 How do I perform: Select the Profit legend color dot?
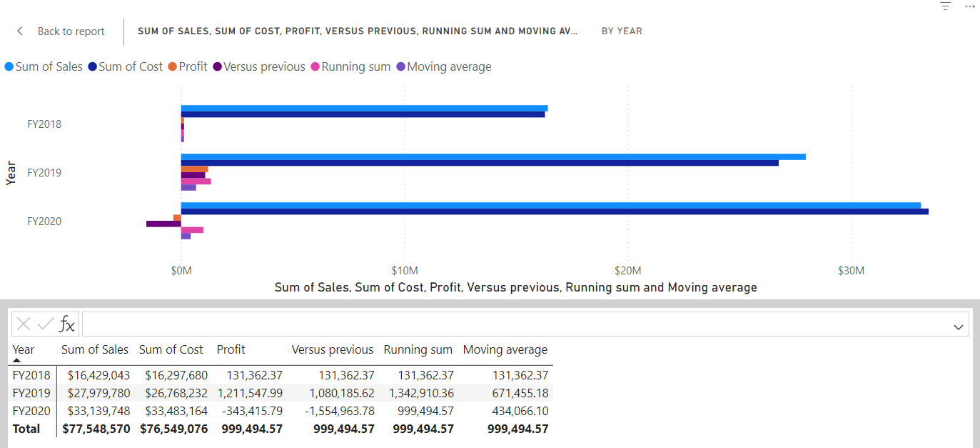point(173,67)
